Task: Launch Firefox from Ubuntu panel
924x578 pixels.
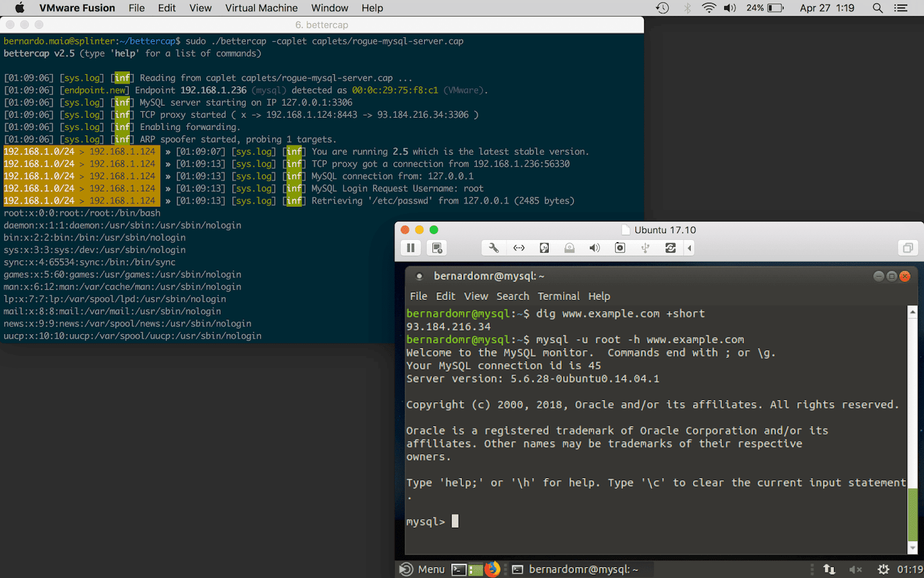Action: tap(492, 569)
